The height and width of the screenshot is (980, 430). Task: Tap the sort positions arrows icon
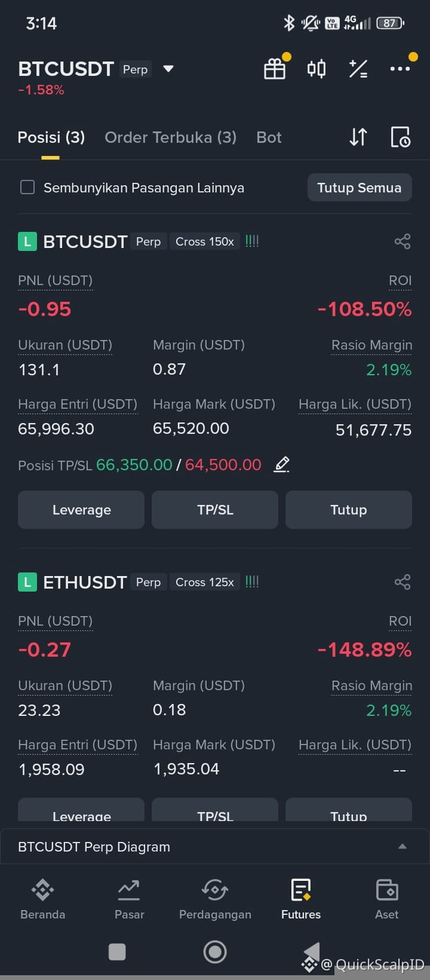pyautogui.click(x=358, y=137)
